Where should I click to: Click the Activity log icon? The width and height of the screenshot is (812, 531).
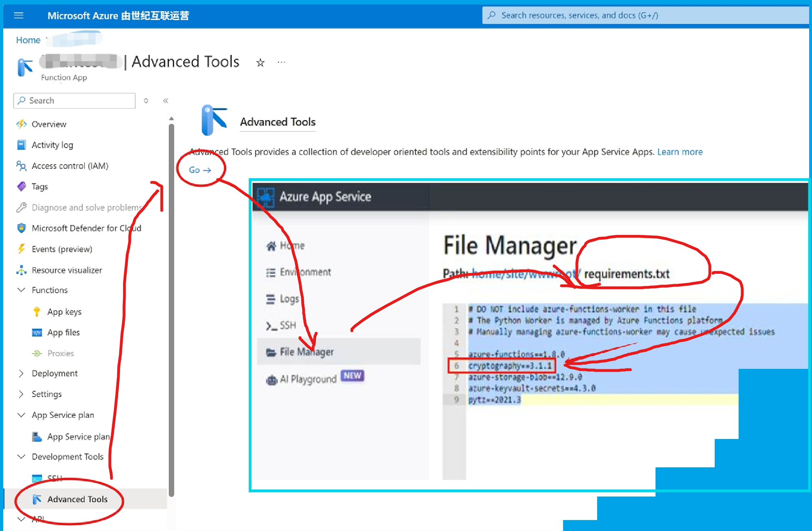(21, 145)
